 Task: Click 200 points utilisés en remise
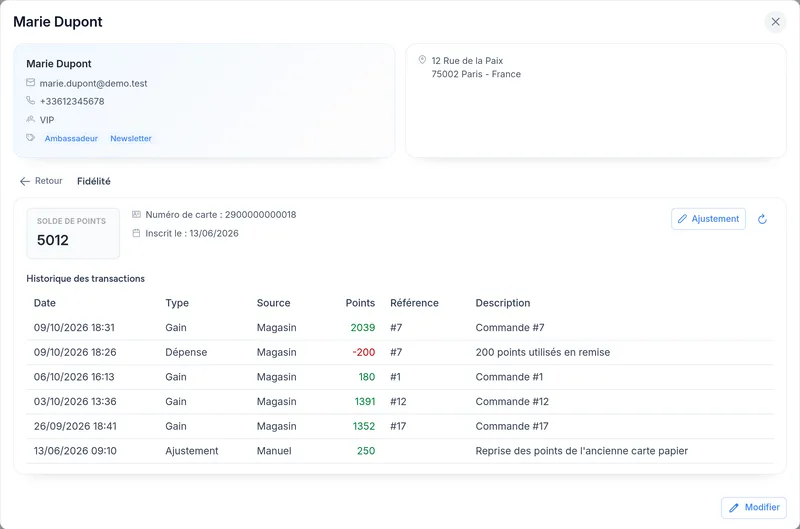[x=543, y=352]
